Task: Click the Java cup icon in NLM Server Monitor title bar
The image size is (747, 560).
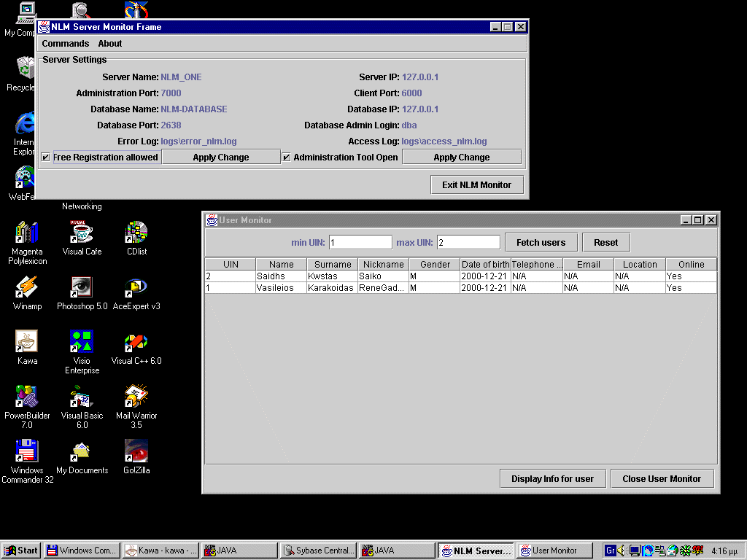Action: tap(44, 27)
